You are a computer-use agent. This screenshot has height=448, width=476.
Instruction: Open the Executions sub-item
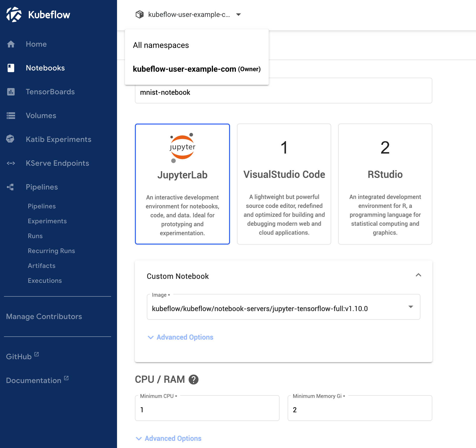tap(45, 281)
